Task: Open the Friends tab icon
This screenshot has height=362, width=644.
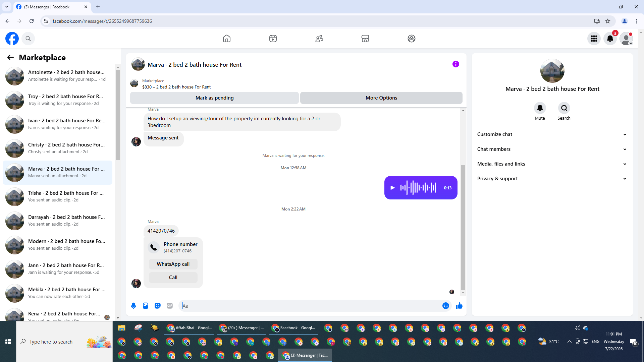Action: pos(319,39)
